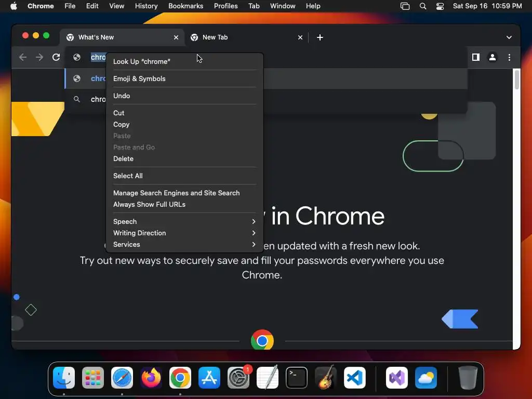Image resolution: width=532 pixels, height=399 pixels.
Task: Open Finder from the Dock
Action: (x=64, y=378)
